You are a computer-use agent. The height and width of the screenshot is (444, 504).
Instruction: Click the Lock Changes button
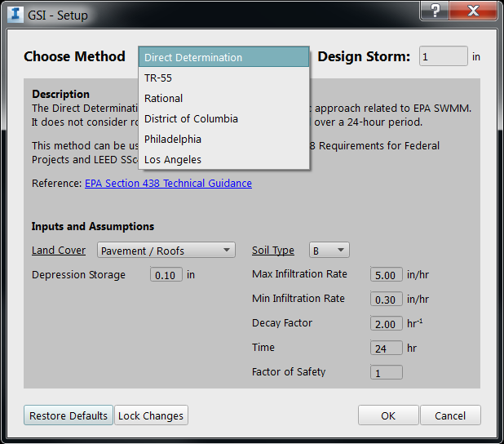point(151,415)
